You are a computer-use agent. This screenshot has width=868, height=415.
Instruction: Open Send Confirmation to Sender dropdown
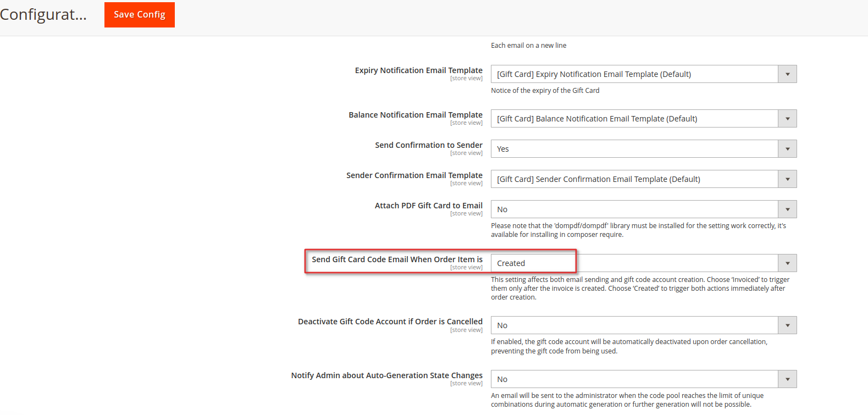coord(644,149)
